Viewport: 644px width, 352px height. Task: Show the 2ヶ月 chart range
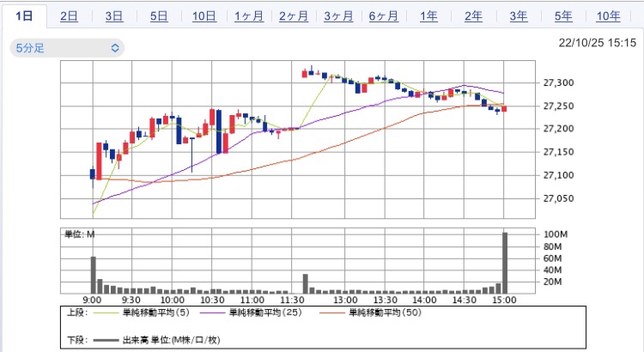click(294, 16)
